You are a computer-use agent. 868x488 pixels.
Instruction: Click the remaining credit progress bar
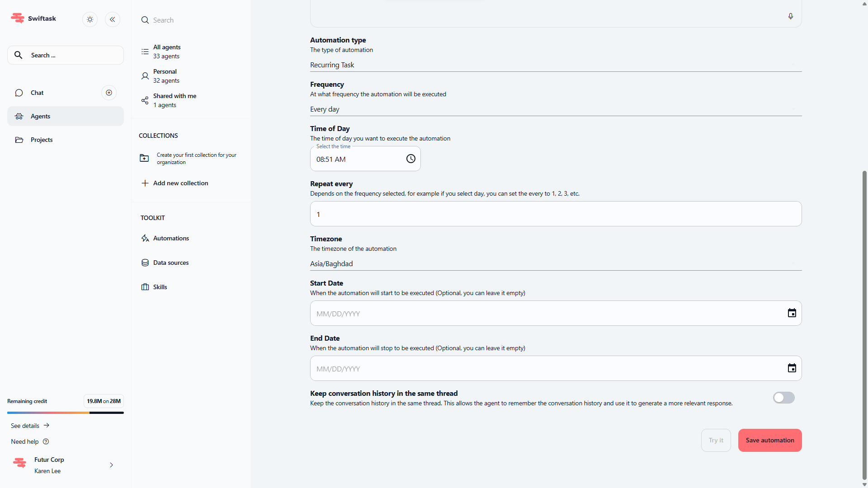(65, 413)
